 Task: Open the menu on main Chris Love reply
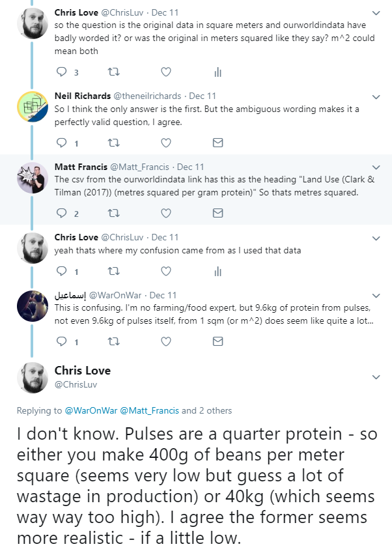[x=376, y=377]
